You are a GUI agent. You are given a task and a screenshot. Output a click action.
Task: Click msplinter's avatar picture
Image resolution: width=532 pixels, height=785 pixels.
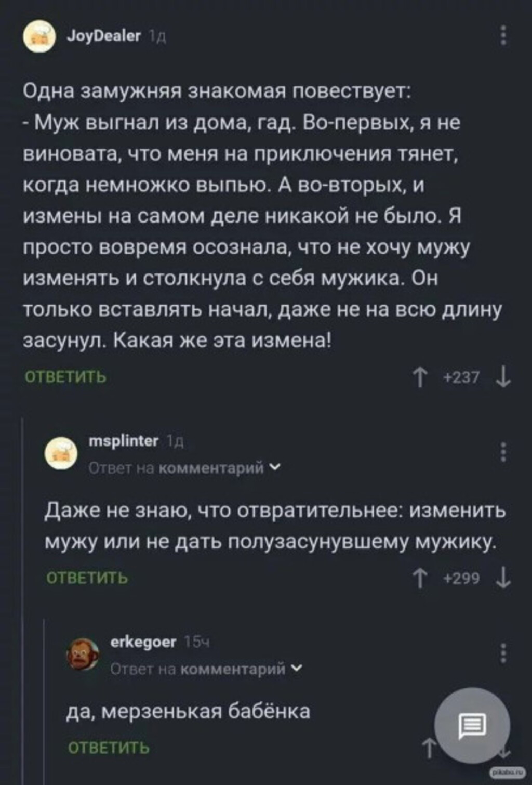click(61, 453)
